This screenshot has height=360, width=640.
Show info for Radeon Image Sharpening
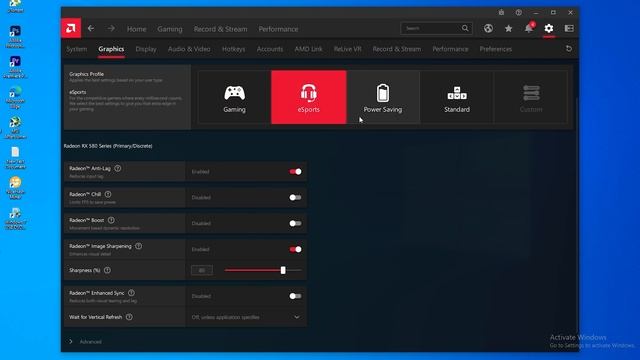[x=139, y=246]
